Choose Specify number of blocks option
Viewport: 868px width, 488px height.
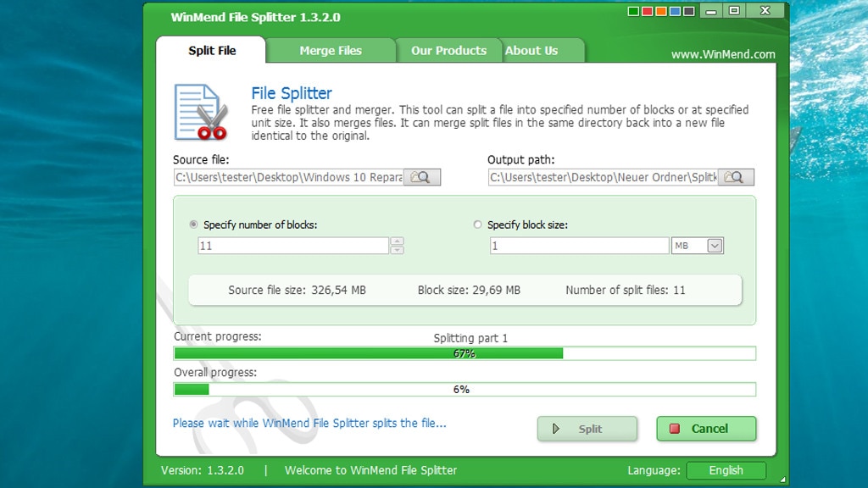pos(193,225)
